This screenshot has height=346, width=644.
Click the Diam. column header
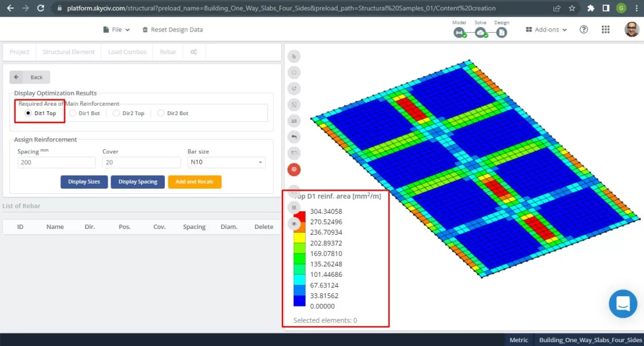pos(229,227)
